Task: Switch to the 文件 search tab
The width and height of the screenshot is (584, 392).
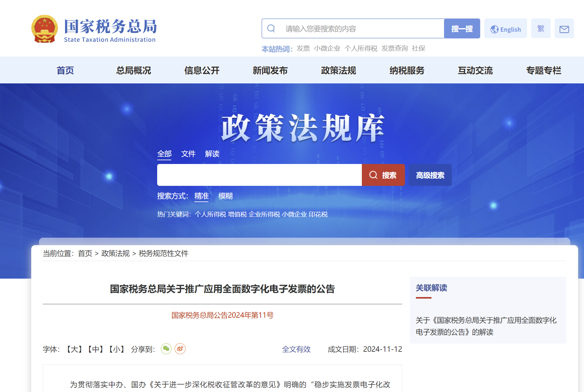Action: tap(188, 154)
